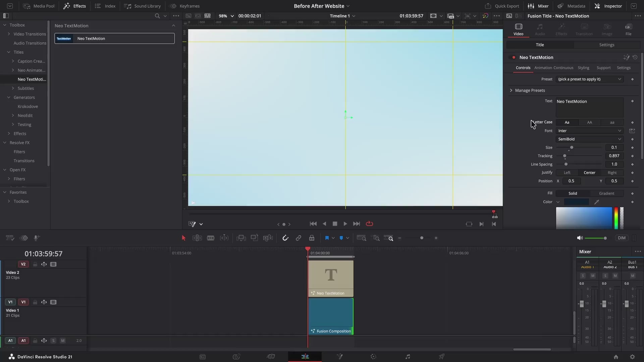
Task: Toggle the Linked Selection chain icon
Action: coord(299,238)
